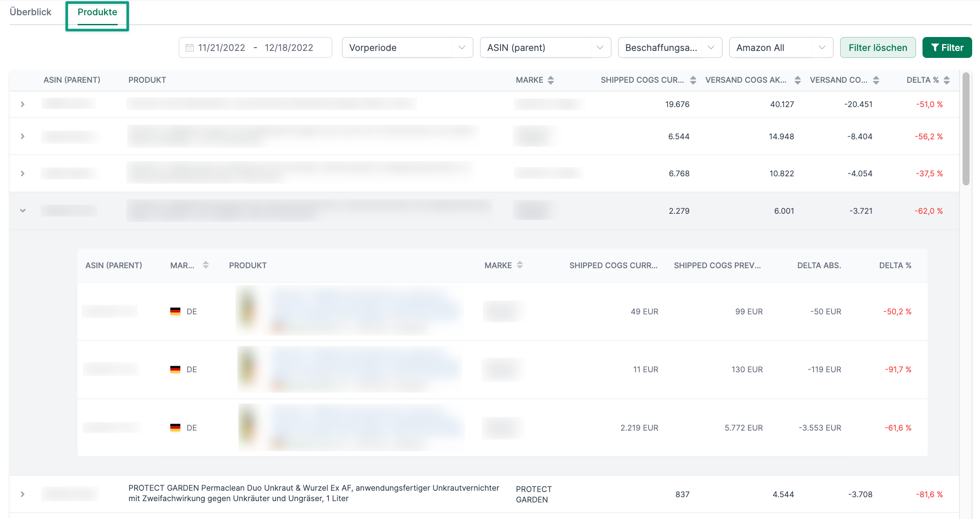Viewport: 980px width, 519px height.
Task: Open product thumbnail in 11 EUR row
Action: click(x=249, y=369)
